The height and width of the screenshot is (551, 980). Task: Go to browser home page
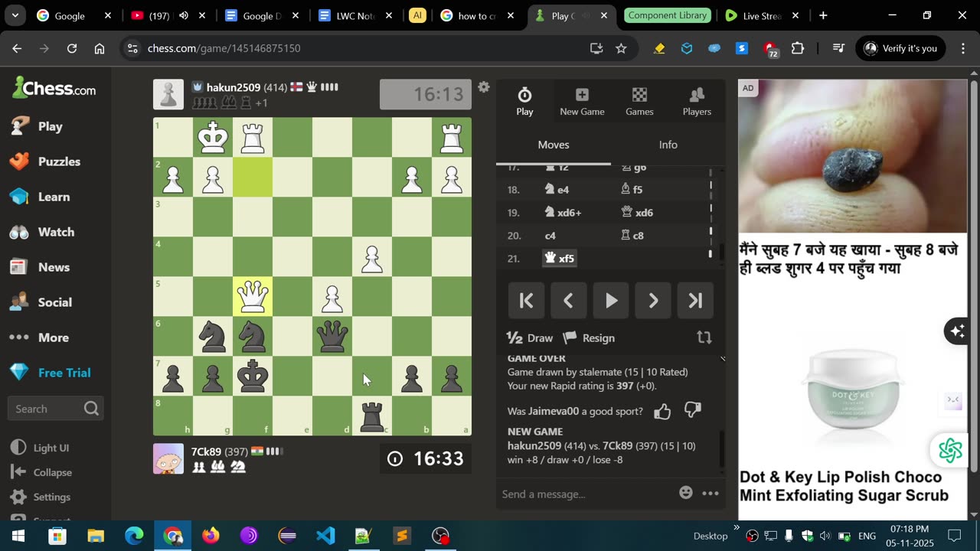100,48
